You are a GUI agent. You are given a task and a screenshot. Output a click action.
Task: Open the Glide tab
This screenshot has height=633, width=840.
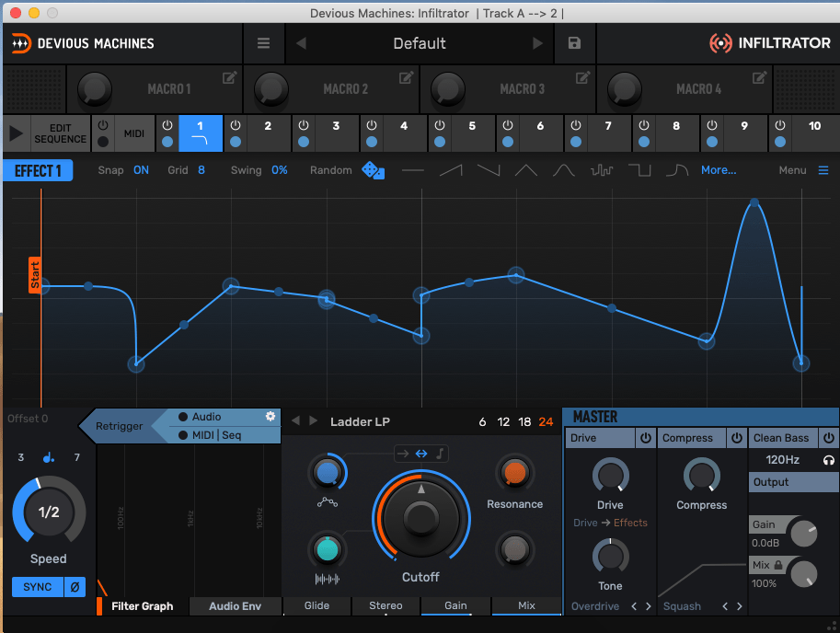[316, 605]
